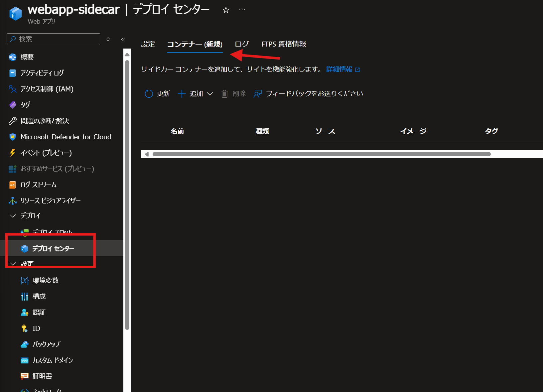Click フィードバックをお送りください button

(x=308, y=94)
